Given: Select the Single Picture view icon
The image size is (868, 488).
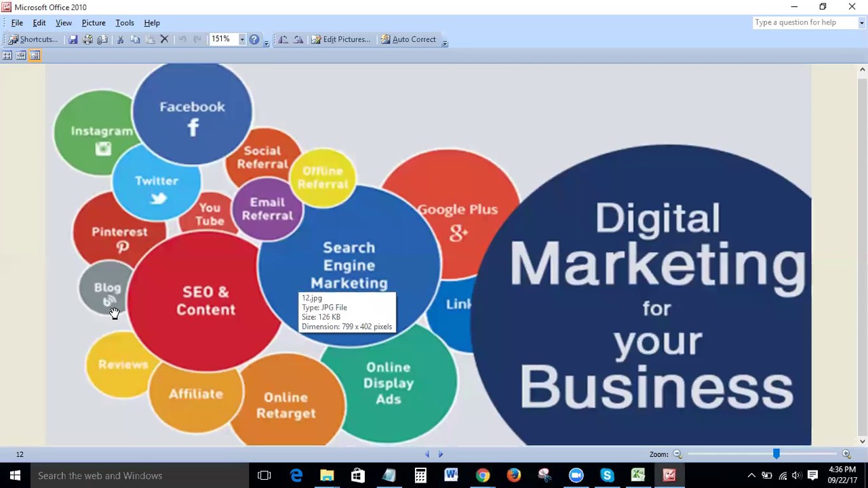Looking at the screenshot, I should point(35,56).
